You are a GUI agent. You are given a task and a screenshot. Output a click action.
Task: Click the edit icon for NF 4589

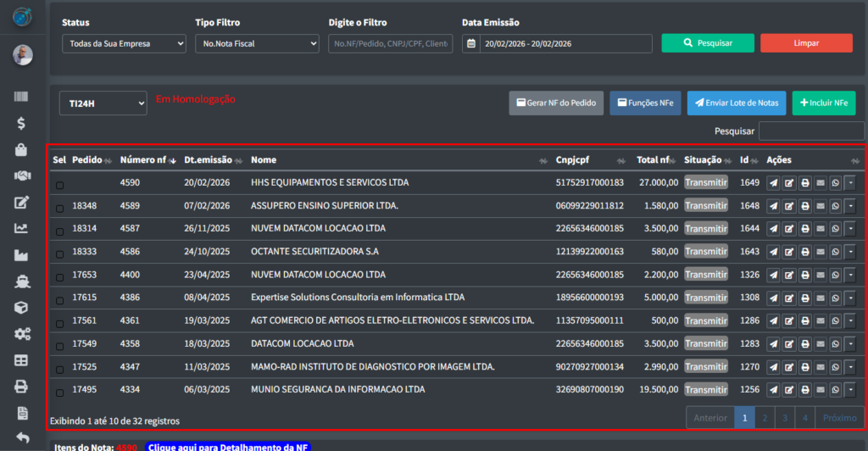(789, 206)
